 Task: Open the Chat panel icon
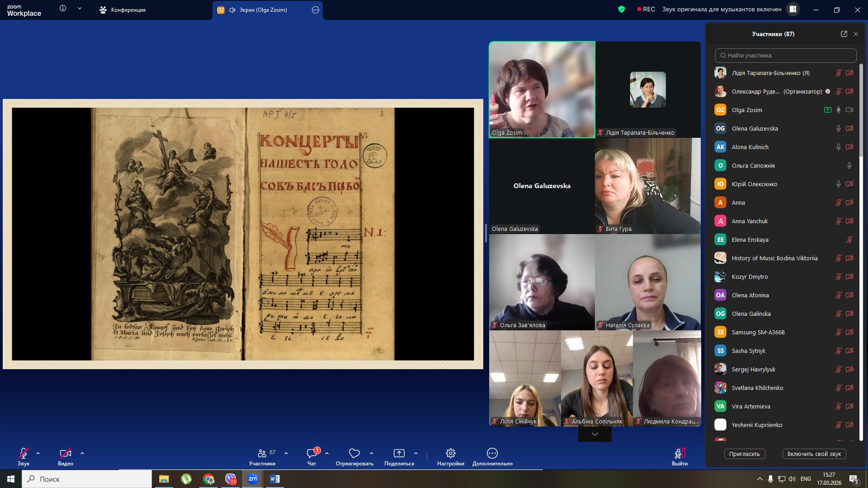(x=311, y=454)
